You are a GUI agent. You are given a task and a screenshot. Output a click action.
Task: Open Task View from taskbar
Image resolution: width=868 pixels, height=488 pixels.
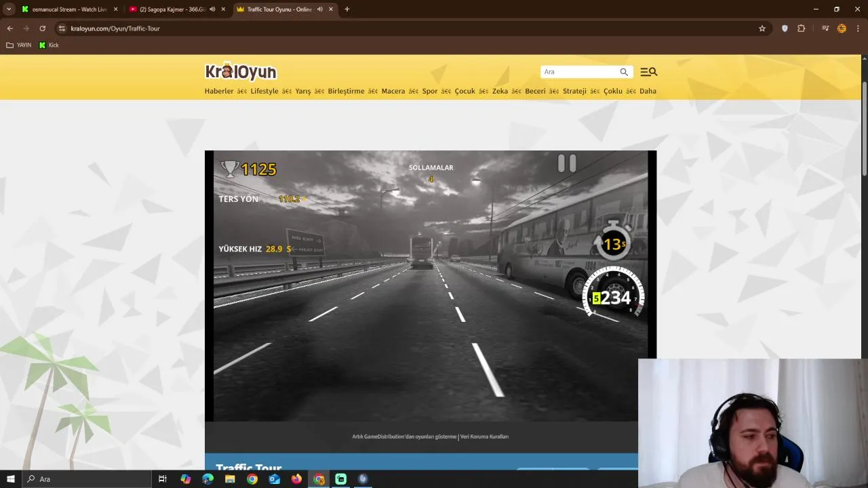click(163, 479)
